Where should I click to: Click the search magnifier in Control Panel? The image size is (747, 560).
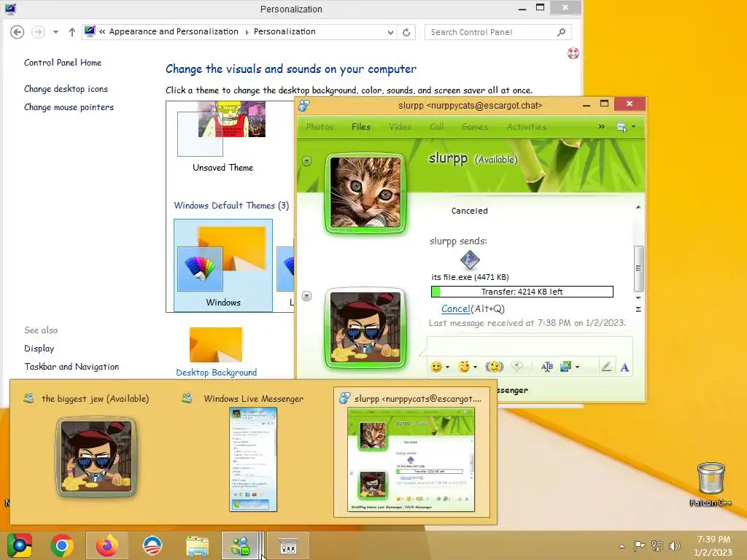pyautogui.click(x=562, y=32)
